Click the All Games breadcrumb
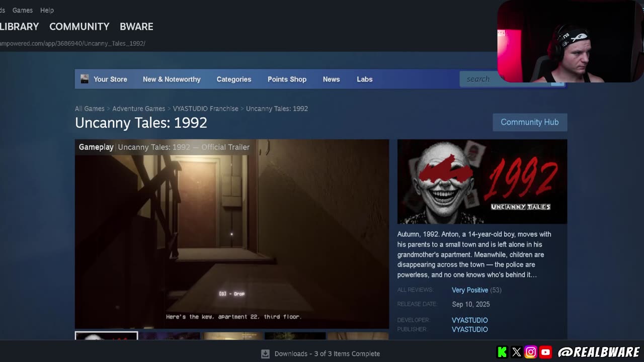 (90, 109)
